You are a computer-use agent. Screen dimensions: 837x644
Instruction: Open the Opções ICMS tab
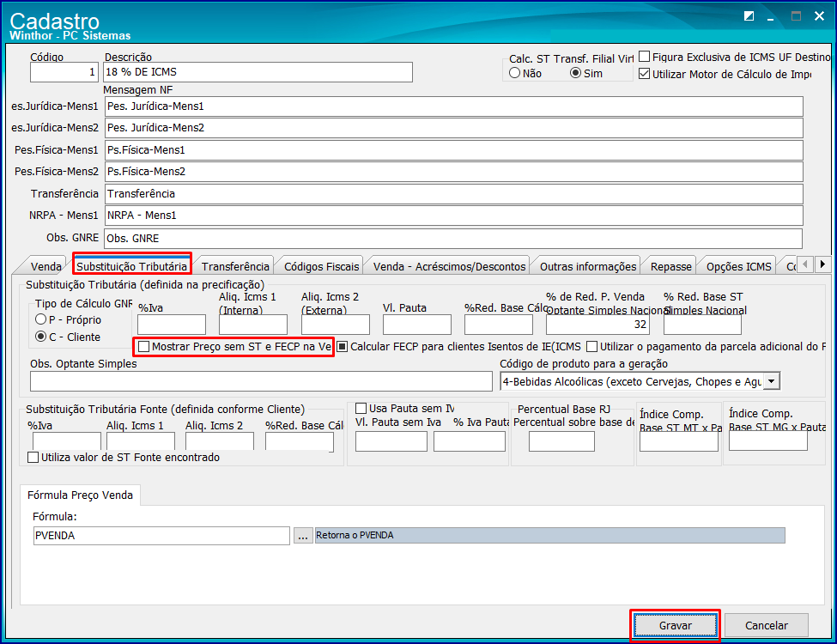(x=739, y=266)
